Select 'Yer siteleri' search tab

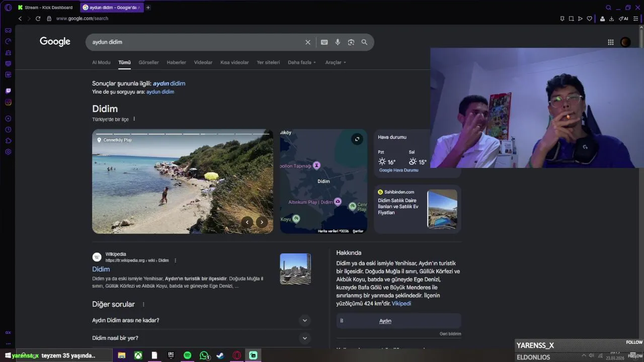coord(268,62)
